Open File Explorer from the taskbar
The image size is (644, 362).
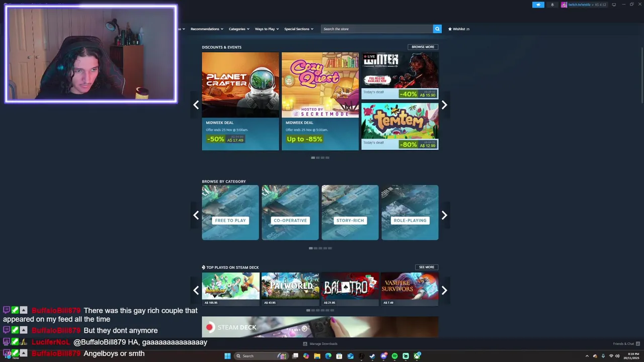tap(317, 356)
